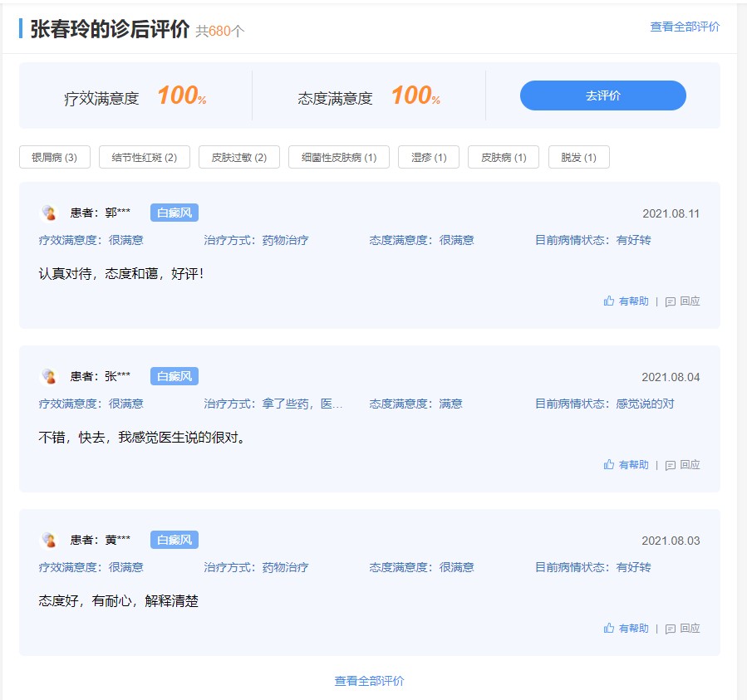The width and height of the screenshot is (747, 700).
Task: Select the 细菌性皮肤病 (1) filter tag
Action: point(339,157)
